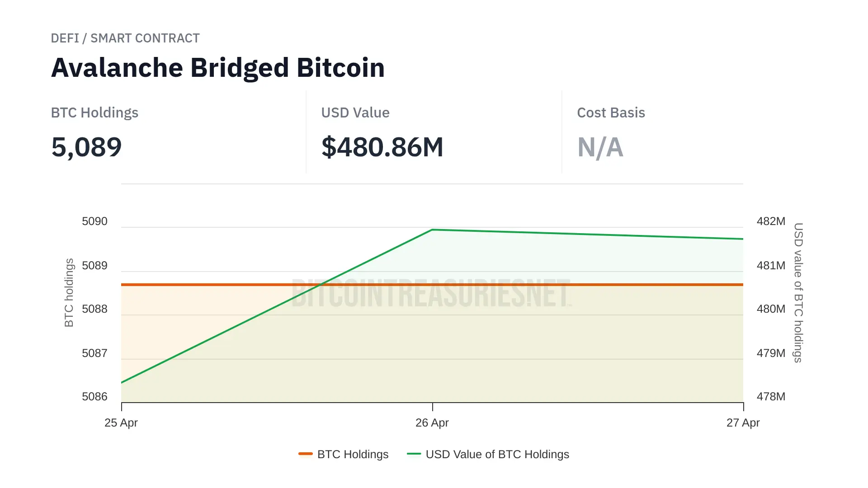Click the N/A Cost Basis value

click(x=600, y=147)
